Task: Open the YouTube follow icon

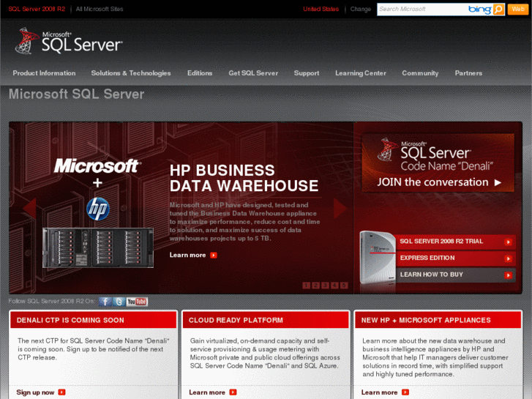Action: pos(137,302)
